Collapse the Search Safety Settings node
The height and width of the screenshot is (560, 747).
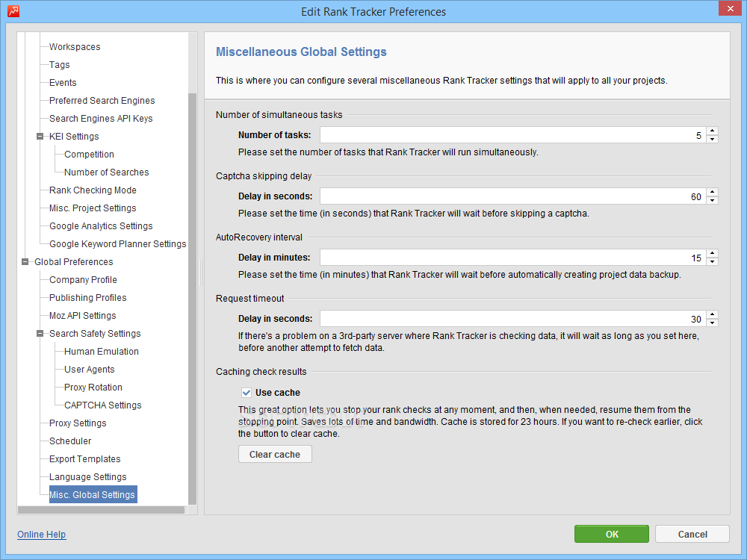[x=40, y=334]
